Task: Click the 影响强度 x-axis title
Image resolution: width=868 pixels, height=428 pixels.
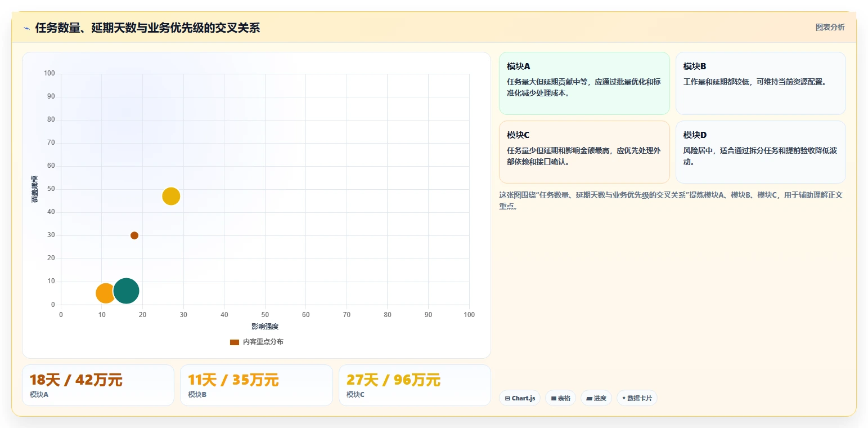Action: [x=265, y=327]
